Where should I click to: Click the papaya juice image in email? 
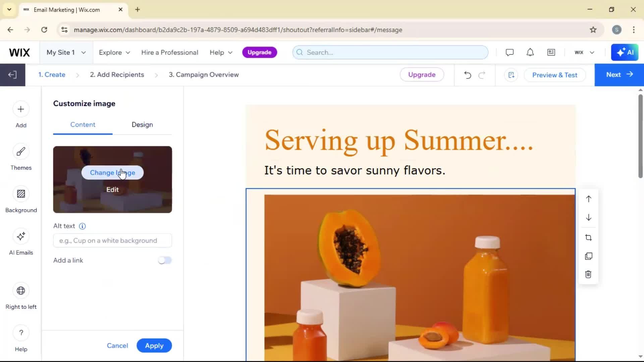(419, 278)
